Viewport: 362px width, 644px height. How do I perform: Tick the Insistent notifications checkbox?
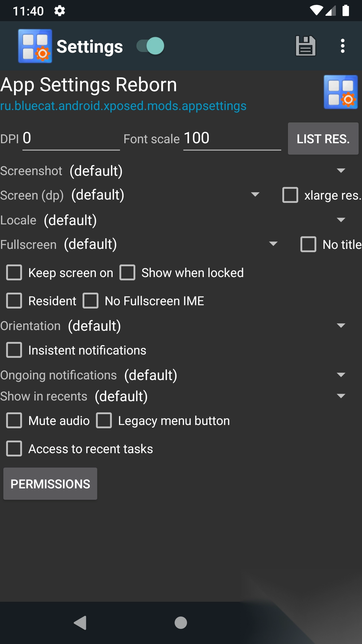pos(14,350)
